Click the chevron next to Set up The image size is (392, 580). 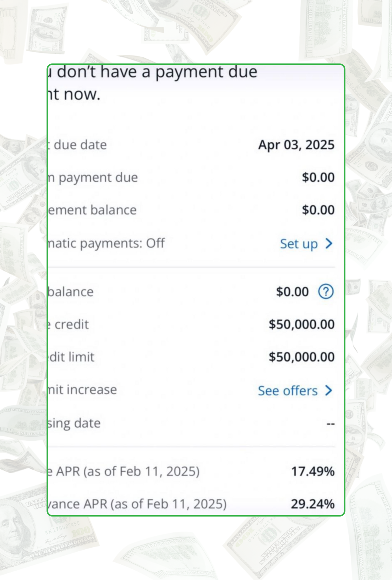pyautogui.click(x=329, y=244)
